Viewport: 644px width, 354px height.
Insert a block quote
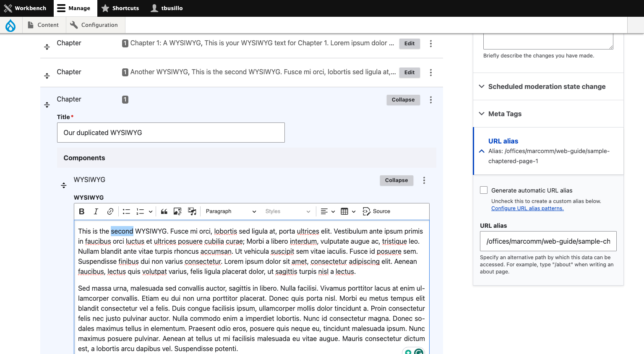(164, 211)
